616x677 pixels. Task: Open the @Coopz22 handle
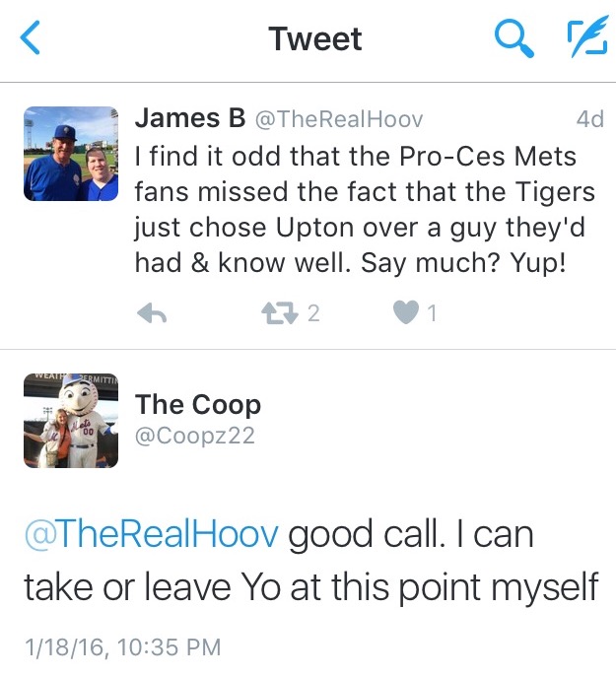coord(195,435)
